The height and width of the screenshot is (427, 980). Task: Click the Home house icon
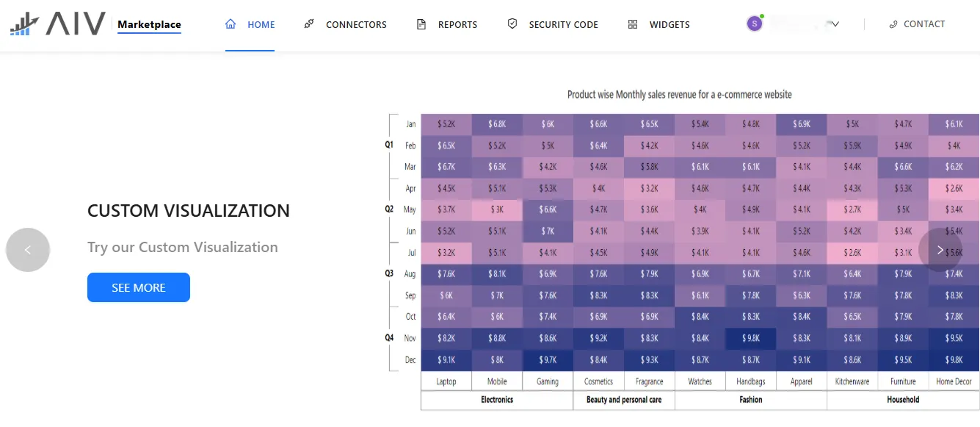231,24
